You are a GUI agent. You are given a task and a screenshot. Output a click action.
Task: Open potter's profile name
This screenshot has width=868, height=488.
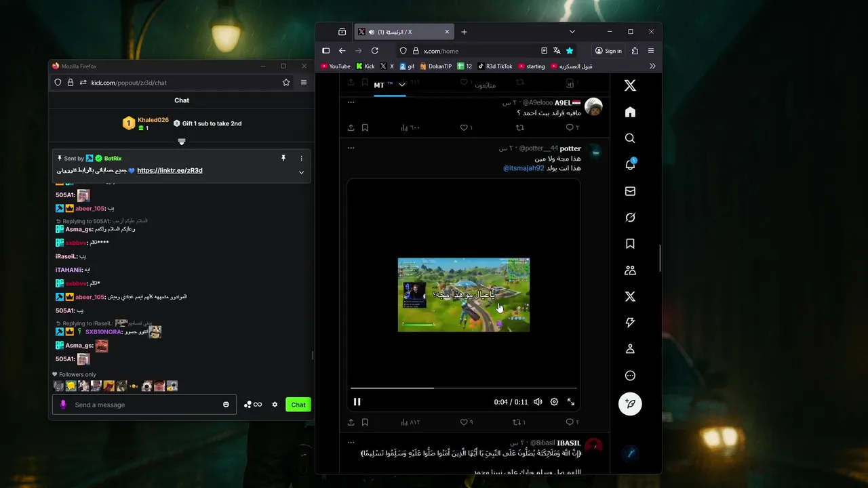pyautogui.click(x=570, y=148)
